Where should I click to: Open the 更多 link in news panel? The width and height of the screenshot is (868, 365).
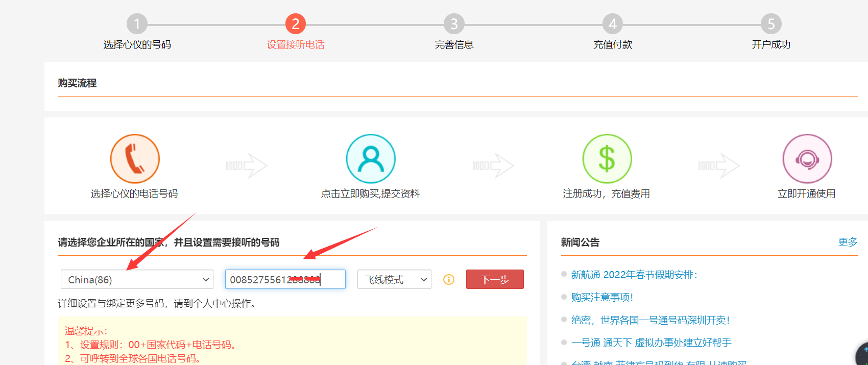point(848,242)
